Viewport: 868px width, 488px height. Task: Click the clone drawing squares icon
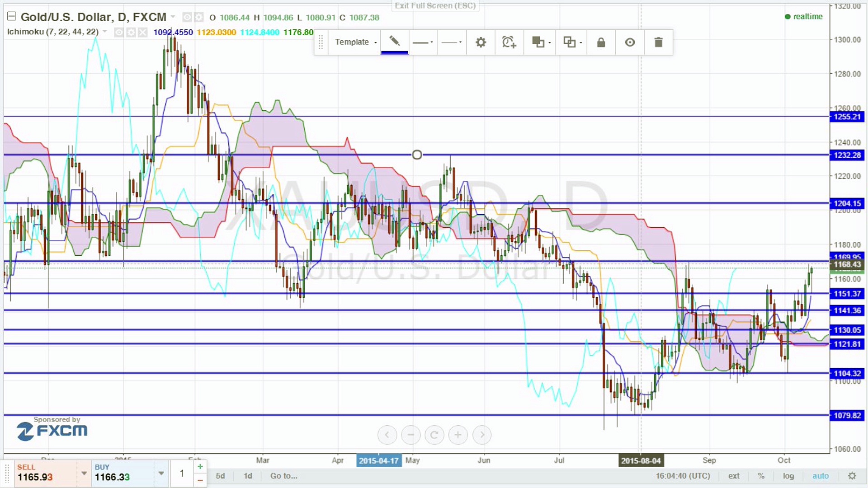569,42
